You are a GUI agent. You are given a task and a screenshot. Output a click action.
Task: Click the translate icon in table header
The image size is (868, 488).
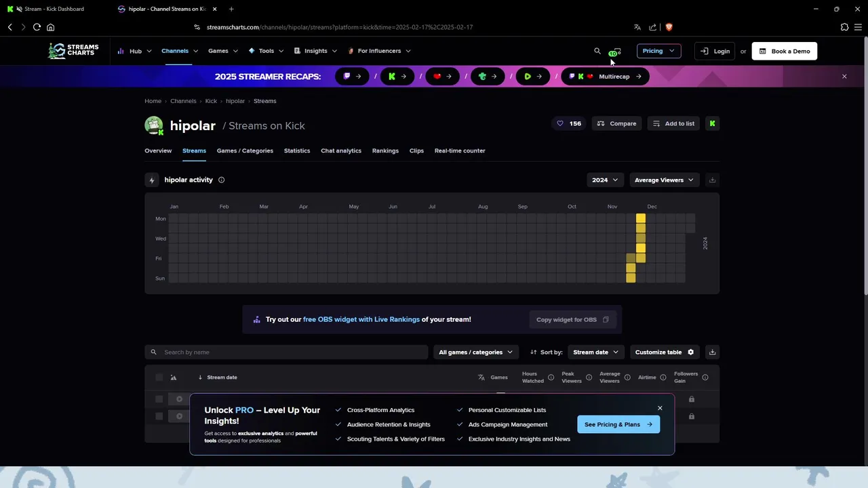click(481, 378)
